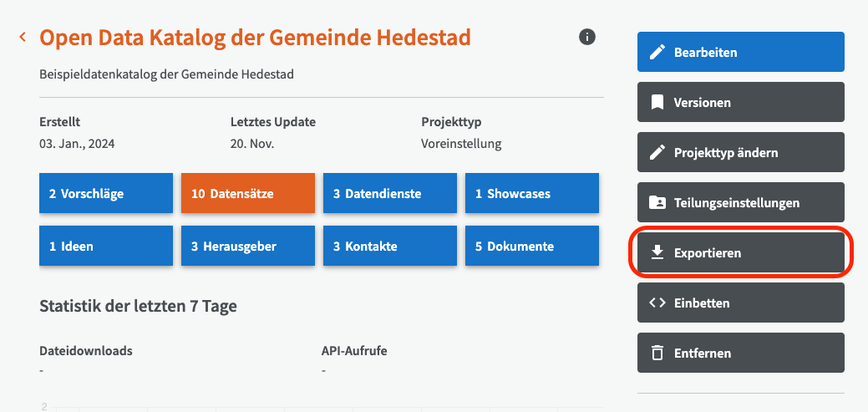Open the 5 Dokumente tile

tap(532, 247)
